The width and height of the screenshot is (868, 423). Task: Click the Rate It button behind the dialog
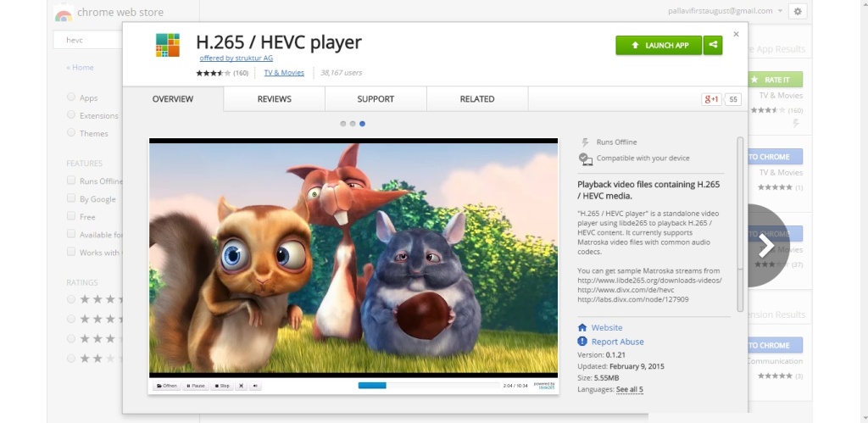[775, 80]
